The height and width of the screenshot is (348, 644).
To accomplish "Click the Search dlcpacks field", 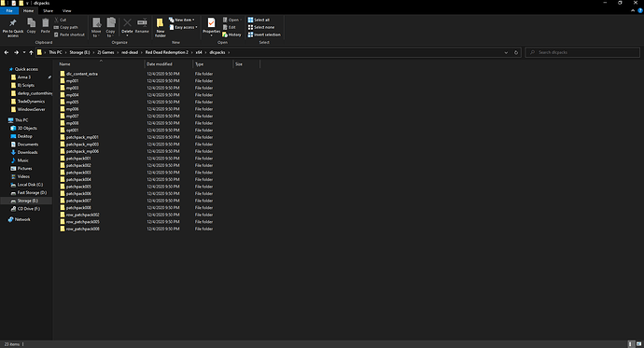I will (x=582, y=52).
